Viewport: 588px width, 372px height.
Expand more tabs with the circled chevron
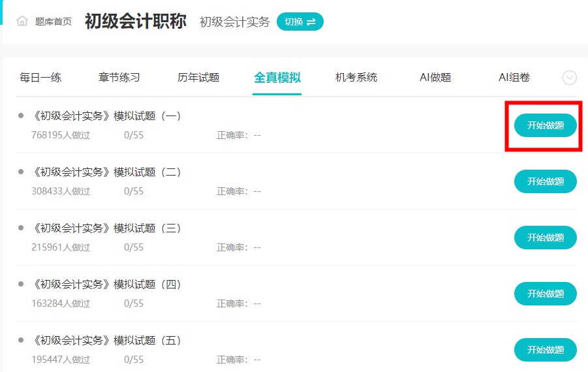570,78
